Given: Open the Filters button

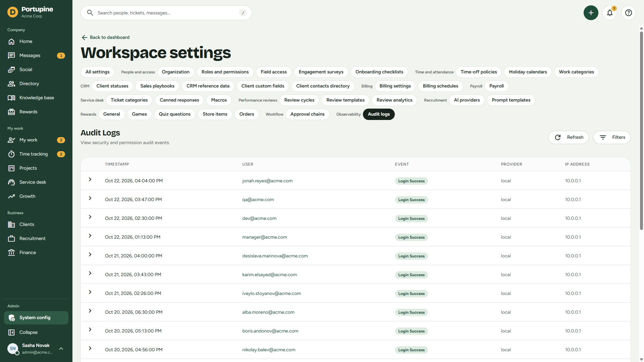Looking at the screenshot, I should (612, 137).
